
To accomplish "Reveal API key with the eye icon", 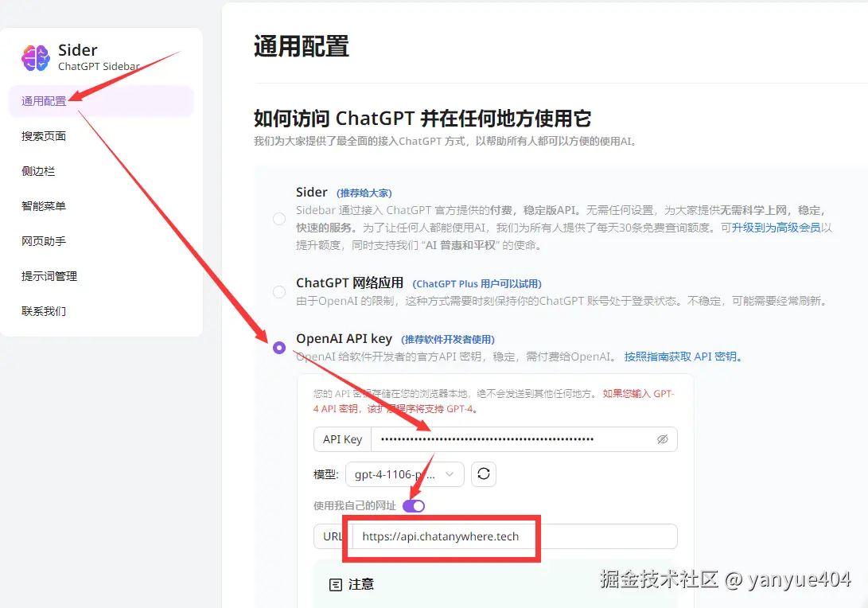I will [662, 439].
